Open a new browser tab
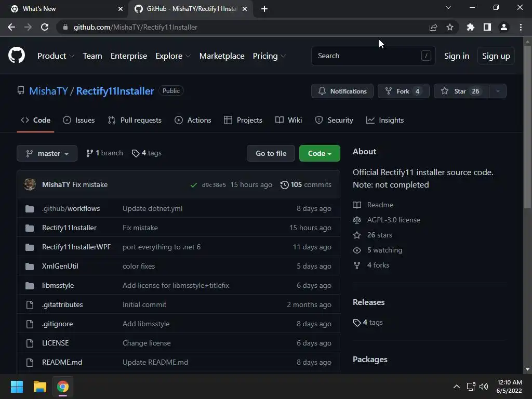This screenshot has height=399, width=532. 264,9
